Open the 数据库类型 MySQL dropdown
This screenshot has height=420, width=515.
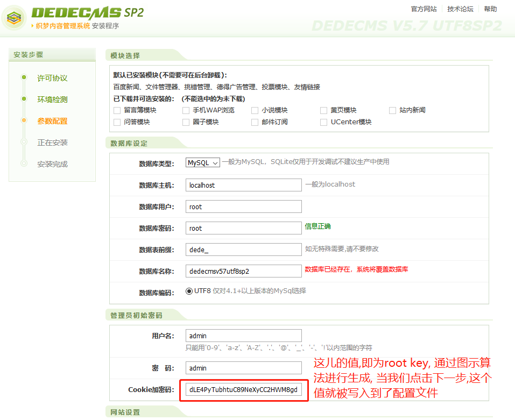pyautogui.click(x=203, y=163)
